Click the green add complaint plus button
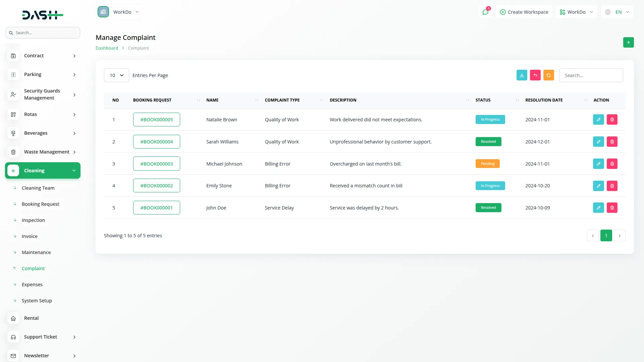Image resolution: width=644 pixels, height=362 pixels. pos(628,42)
